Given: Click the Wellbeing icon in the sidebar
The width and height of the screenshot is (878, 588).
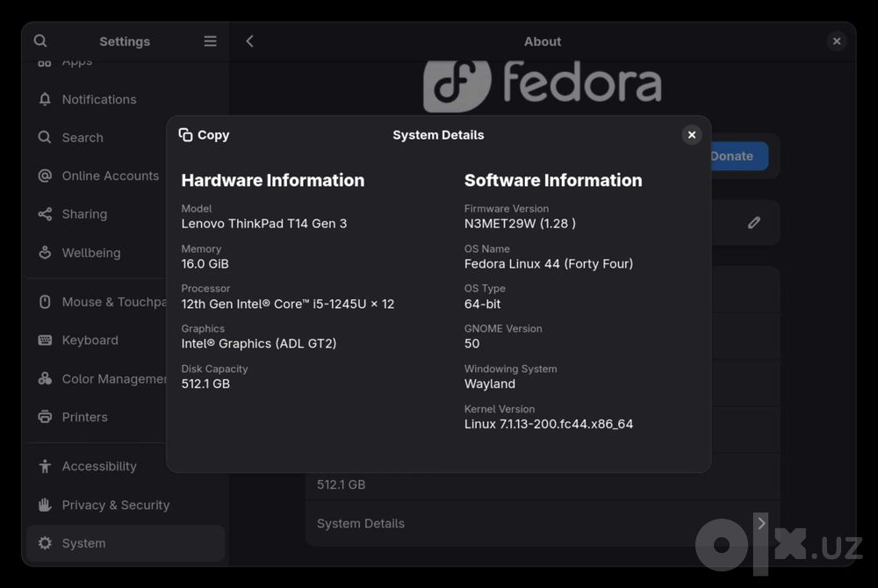Looking at the screenshot, I should [x=45, y=253].
